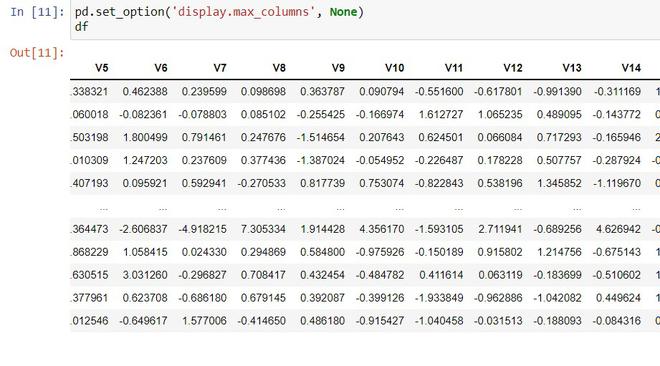Screen dimensions: 660x366
Task: Select cell value 1.065235
Action: 500,114
